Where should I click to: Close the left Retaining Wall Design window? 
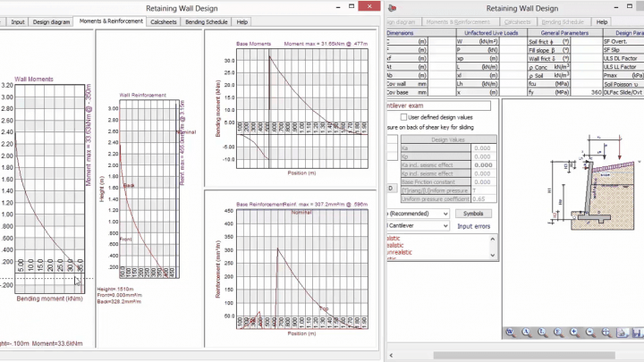(x=369, y=5)
